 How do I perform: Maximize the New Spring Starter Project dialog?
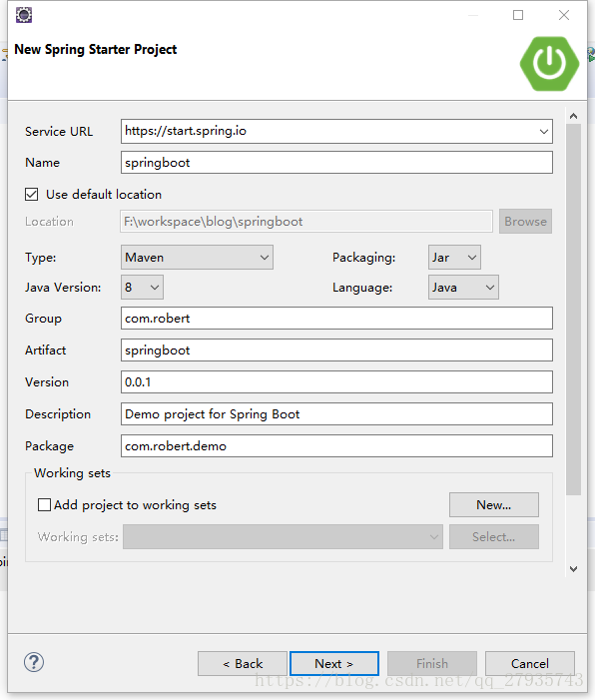tap(518, 15)
